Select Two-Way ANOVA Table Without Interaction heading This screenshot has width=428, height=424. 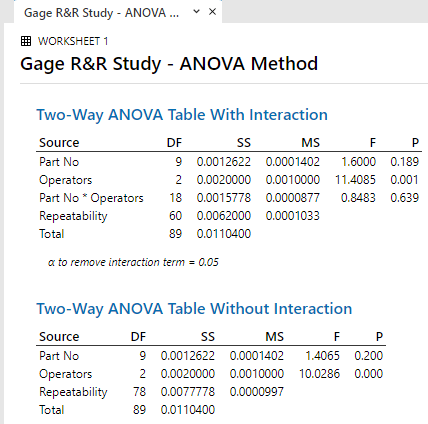pyautogui.click(x=194, y=309)
